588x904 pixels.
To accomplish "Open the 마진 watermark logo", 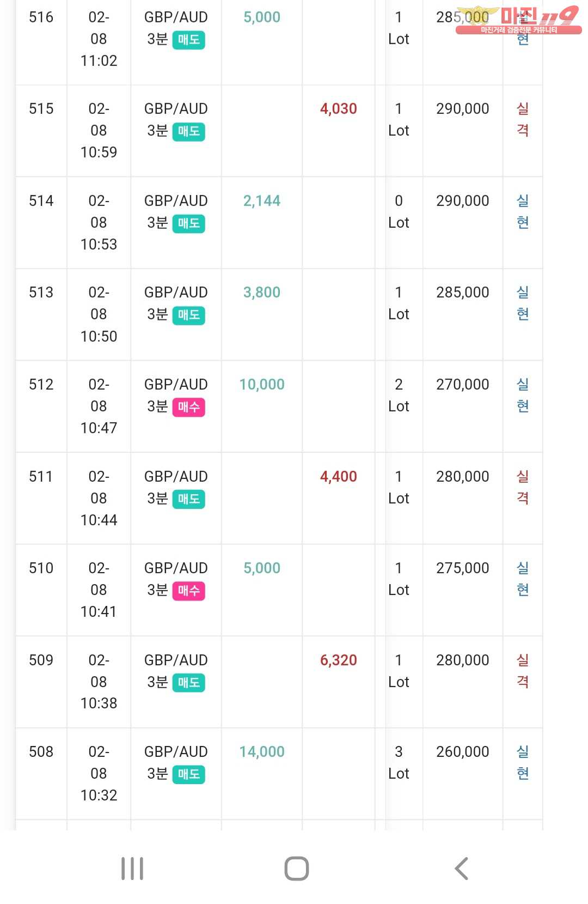I will [x=518, y=20].
